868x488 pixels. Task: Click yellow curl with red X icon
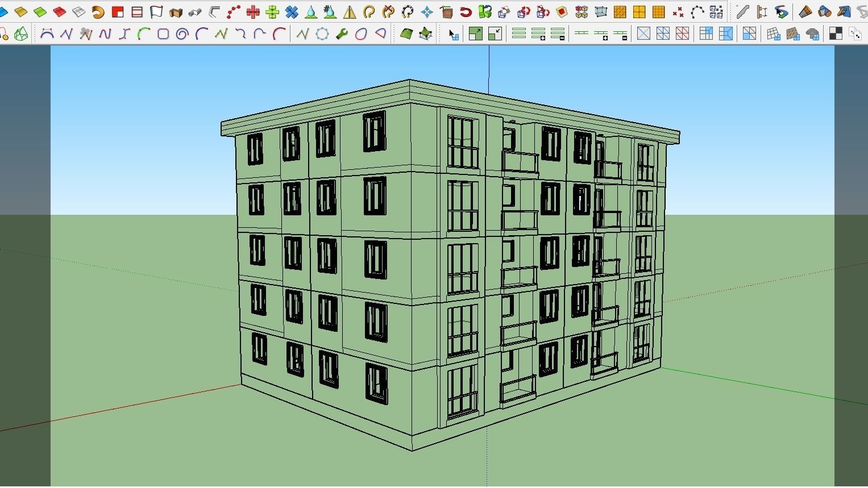388,12
